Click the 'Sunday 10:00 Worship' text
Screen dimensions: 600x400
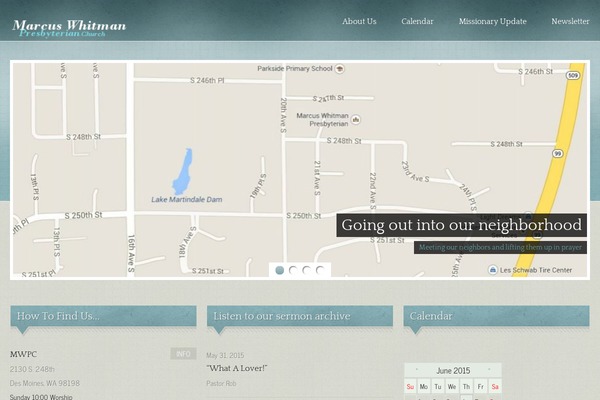pyautogui.click(x=41, y=397)
